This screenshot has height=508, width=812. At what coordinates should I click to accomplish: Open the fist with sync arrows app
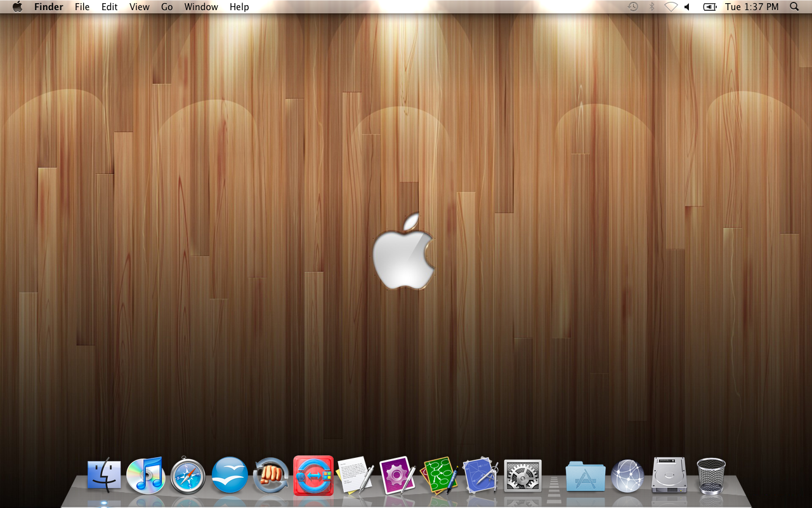(x=272, y=476)
